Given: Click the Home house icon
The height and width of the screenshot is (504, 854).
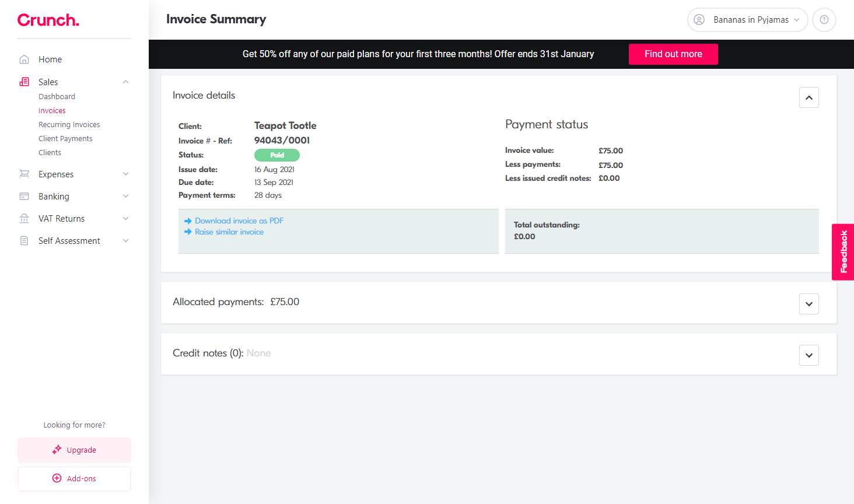Looking at the screenshot, I should 24,60.
